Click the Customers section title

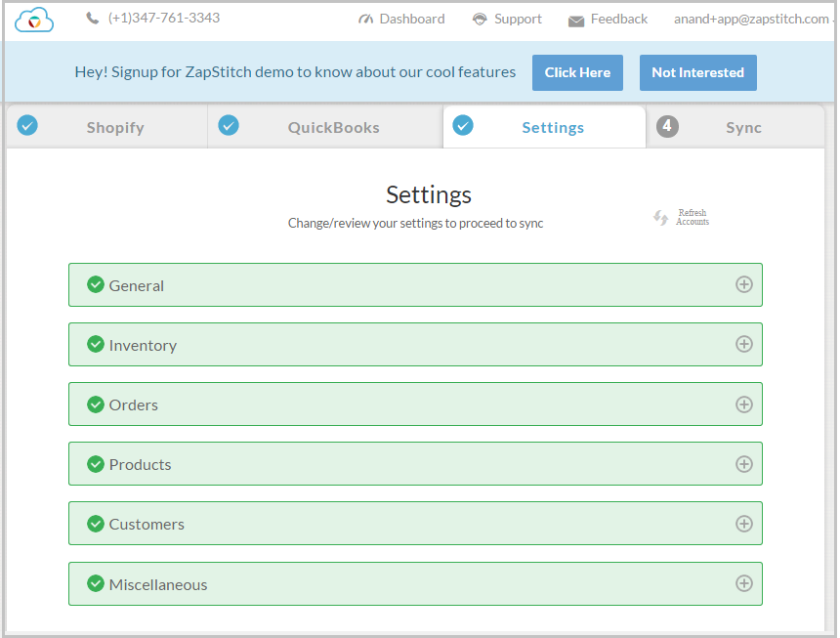tap(147, 524)
